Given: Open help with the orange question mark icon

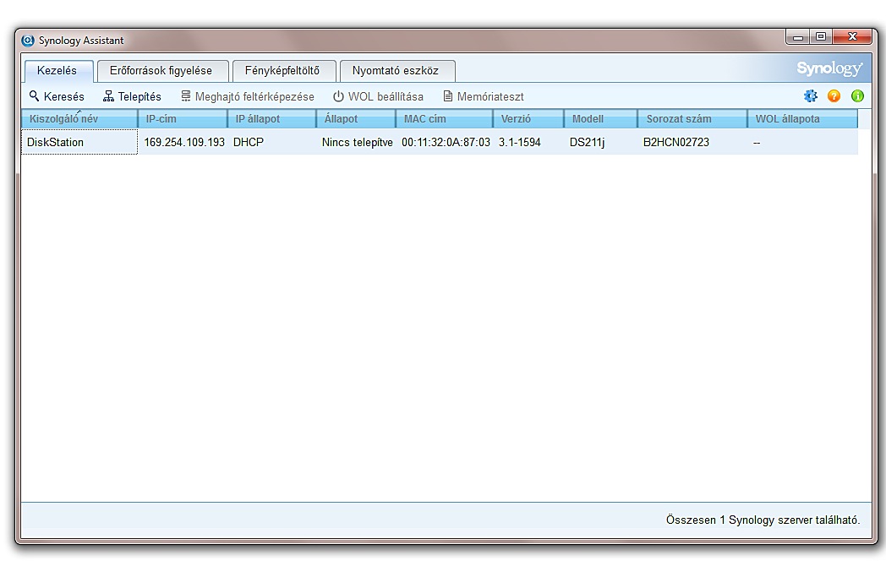Looking at the screenshot, I should pos(834,96).
